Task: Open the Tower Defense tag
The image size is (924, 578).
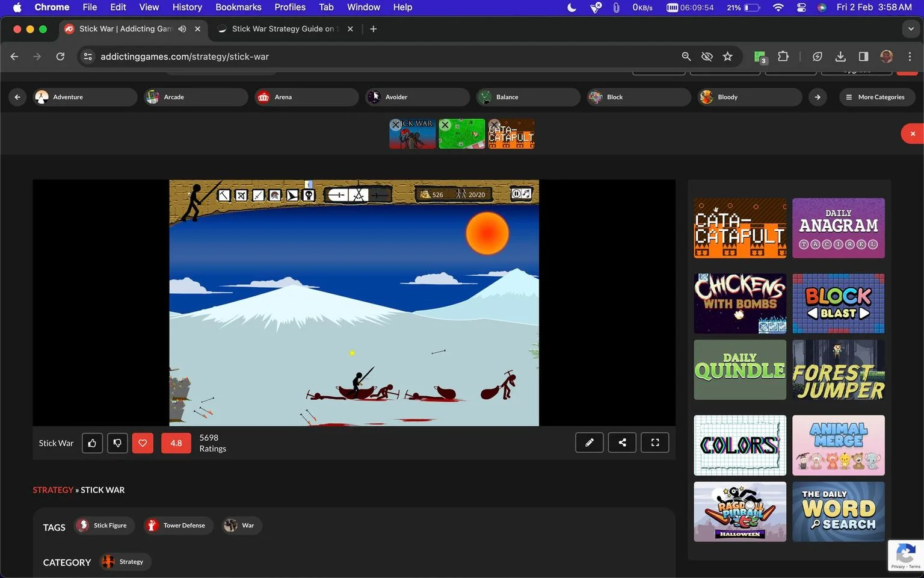Action: [178, 526]
